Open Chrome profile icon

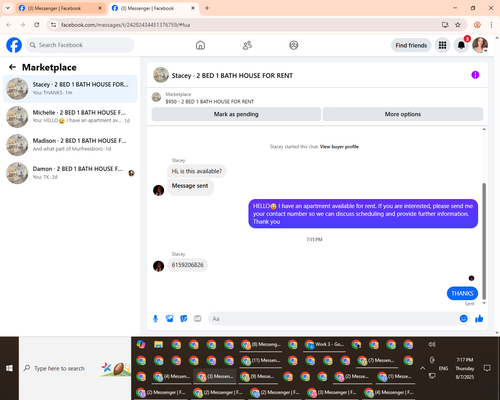click(477, 25)
